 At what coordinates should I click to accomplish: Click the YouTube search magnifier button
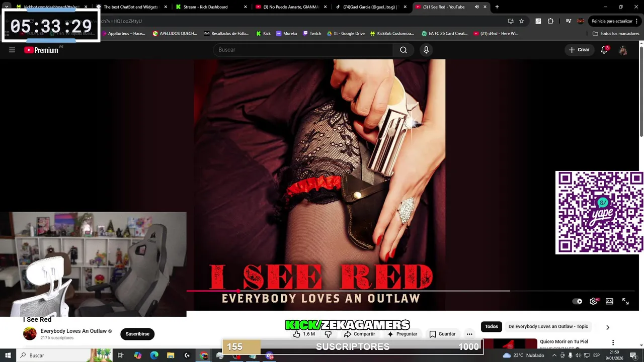(404, 50)
